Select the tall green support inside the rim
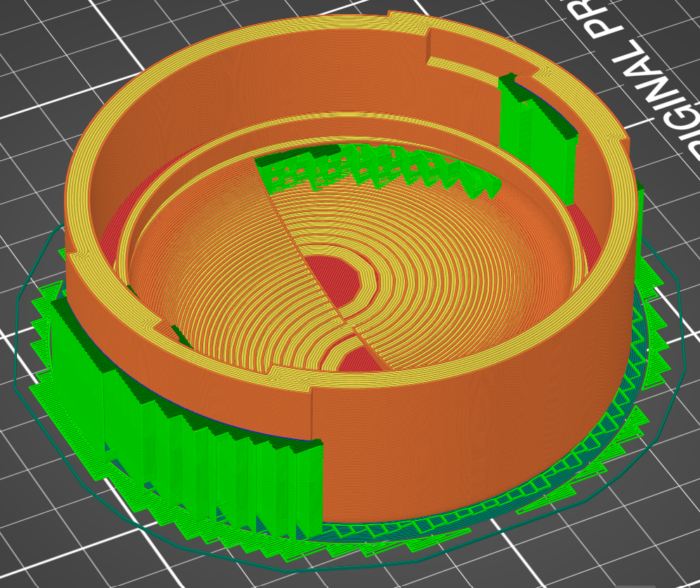This screenshot has width=700, height=588. coord(538,138)
